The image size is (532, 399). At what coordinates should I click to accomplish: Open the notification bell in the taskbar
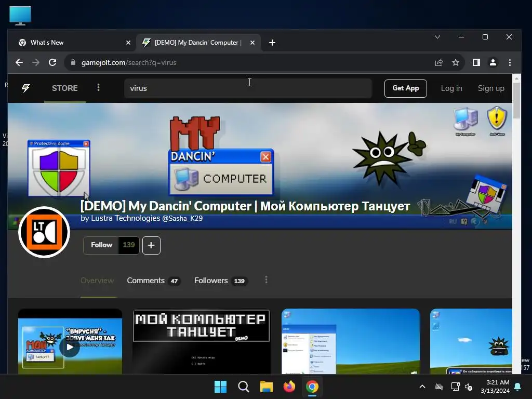coord(518,387)
